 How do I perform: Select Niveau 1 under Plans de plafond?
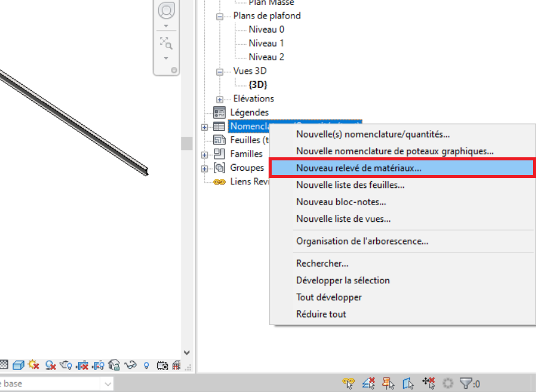[266, 44]
